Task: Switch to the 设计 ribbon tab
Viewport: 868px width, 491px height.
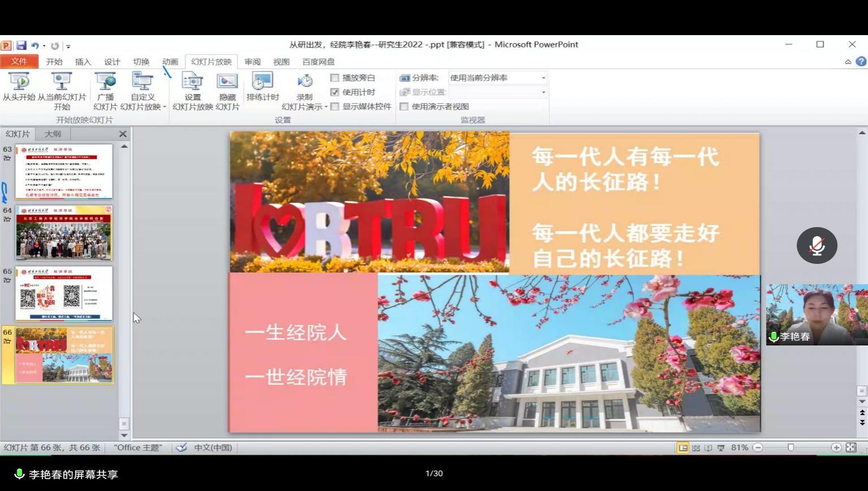Action: (x=112, y=62)
